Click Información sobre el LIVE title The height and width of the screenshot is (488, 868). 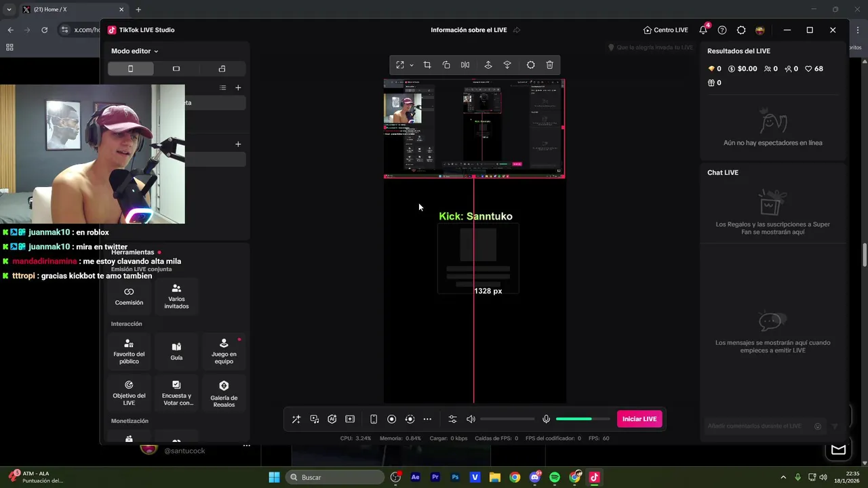point(469,30)
